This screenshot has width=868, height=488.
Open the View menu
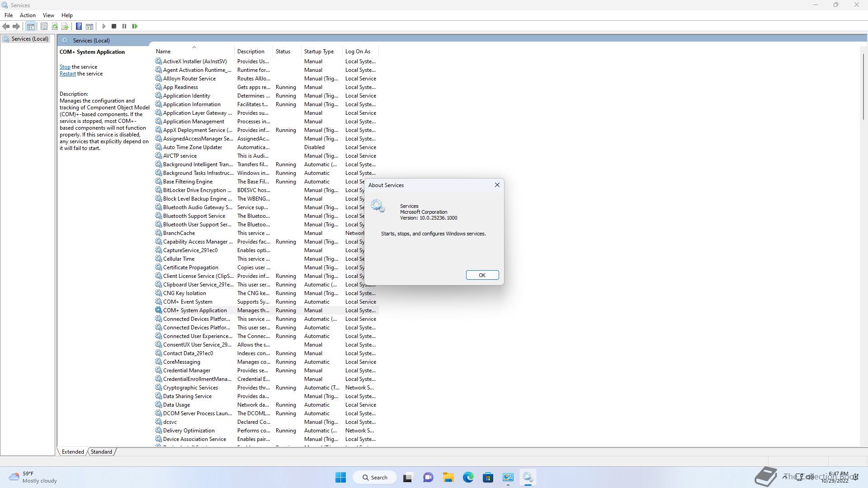[48, 15]
